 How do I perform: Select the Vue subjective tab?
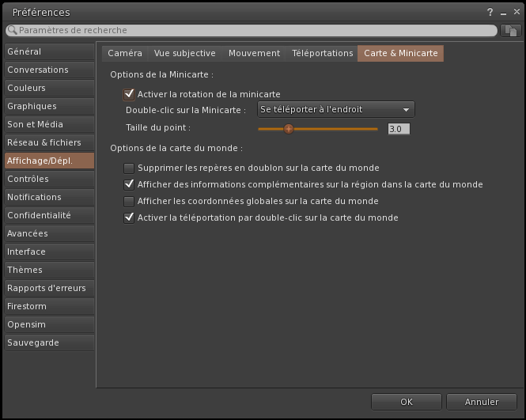point(184,53)
